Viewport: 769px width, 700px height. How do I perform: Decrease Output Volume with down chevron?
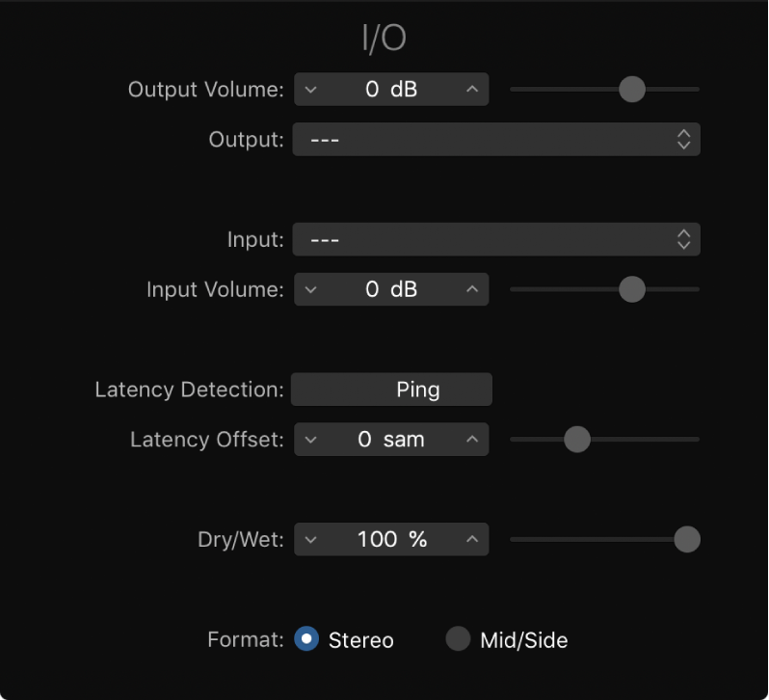click(x=310, y=90)
